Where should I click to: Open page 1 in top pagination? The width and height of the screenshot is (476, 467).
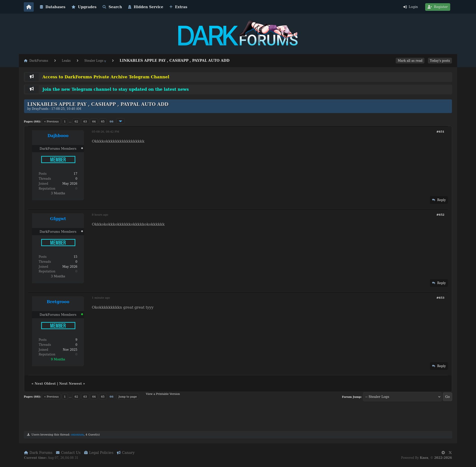[x=65, y=121]
